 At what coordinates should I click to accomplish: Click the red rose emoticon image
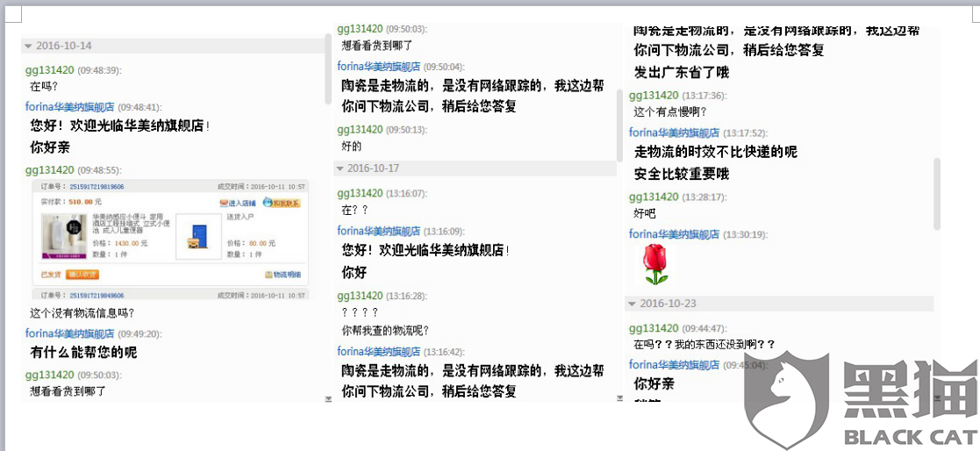(655, 265)
